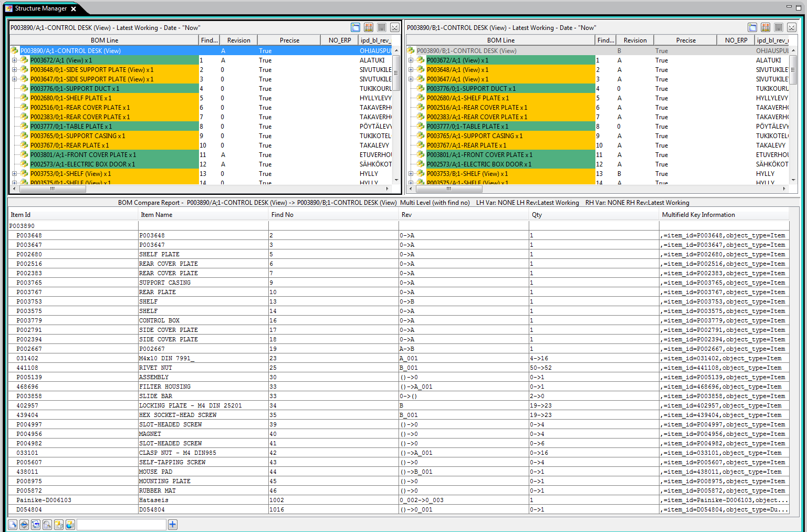807x532 pixels.
Task: Click assembly icon of P003890/B root line
Action: tap(411, 50)
